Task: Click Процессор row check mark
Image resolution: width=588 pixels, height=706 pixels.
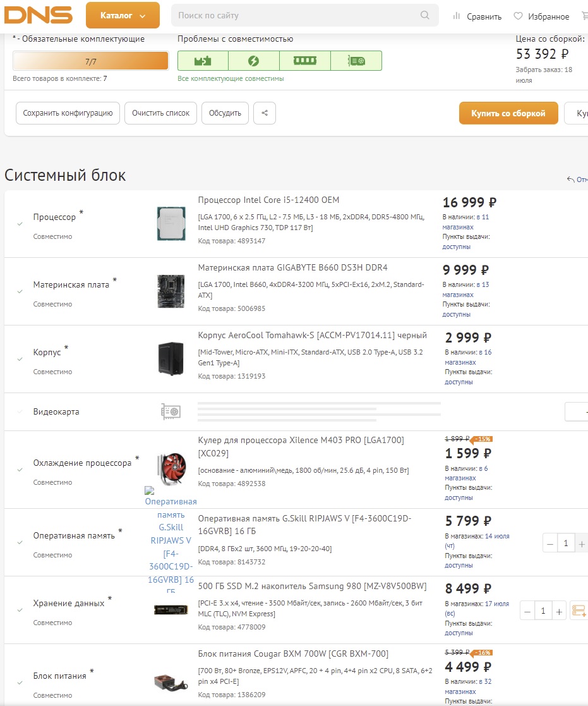Action: tap(20, 224)
